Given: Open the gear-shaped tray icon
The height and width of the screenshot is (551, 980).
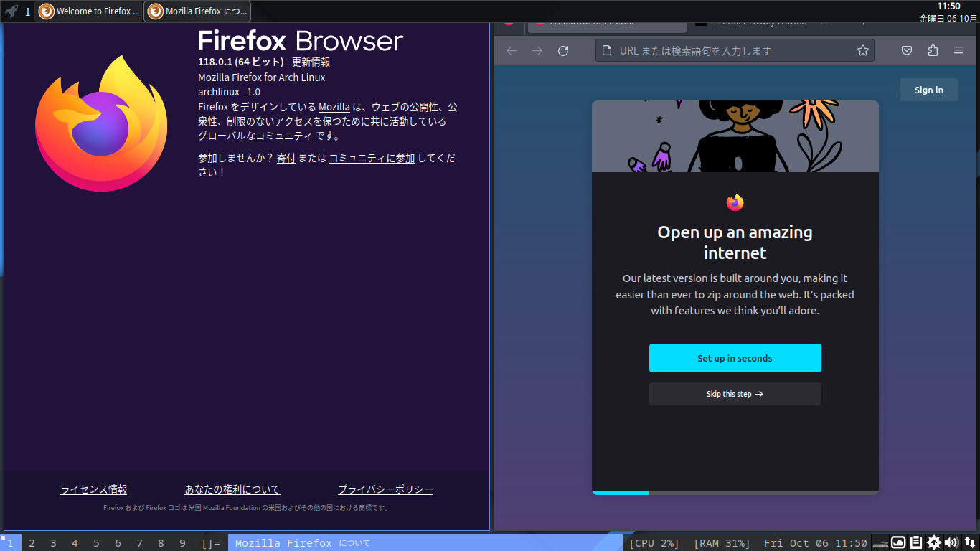Looking at the screenshot, I should [x=934, y=542].
